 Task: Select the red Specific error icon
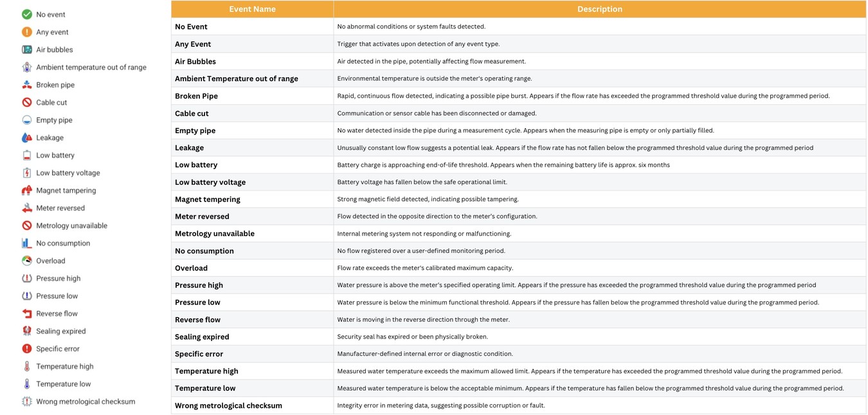point(27,349)
